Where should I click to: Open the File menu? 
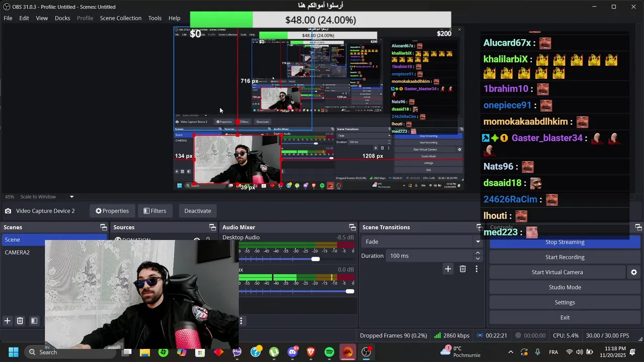point(8,18)
